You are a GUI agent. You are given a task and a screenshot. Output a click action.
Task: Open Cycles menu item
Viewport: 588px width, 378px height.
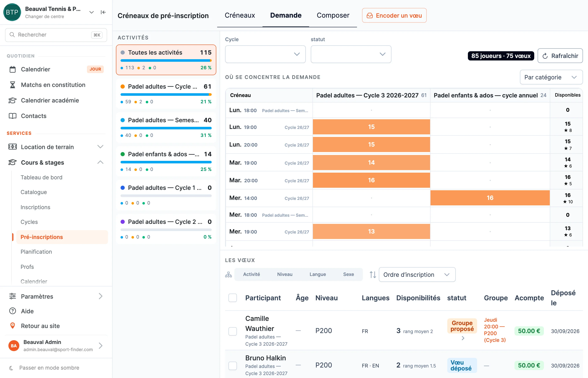pyautogui.click(x=29, y=222)
